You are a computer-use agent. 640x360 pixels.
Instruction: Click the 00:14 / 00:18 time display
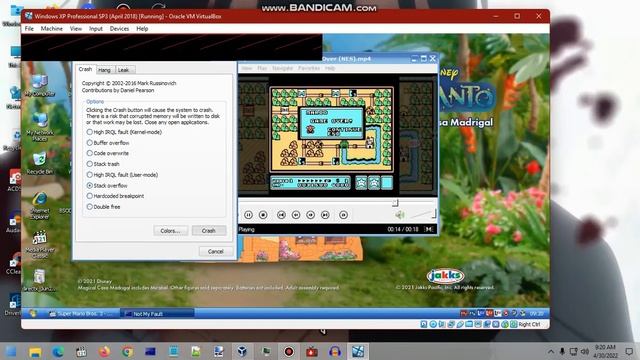403,229
